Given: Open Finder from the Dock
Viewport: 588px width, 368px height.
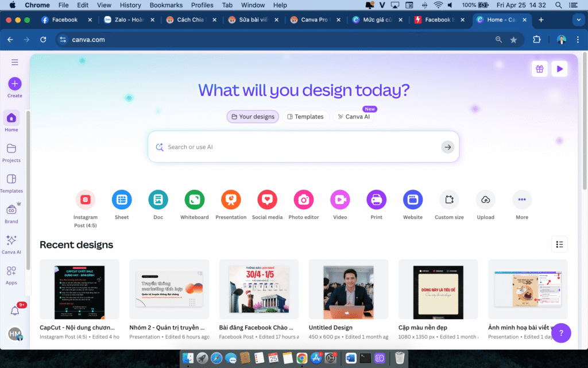Looking at the screenshot, I should click(x=188, y=358).
